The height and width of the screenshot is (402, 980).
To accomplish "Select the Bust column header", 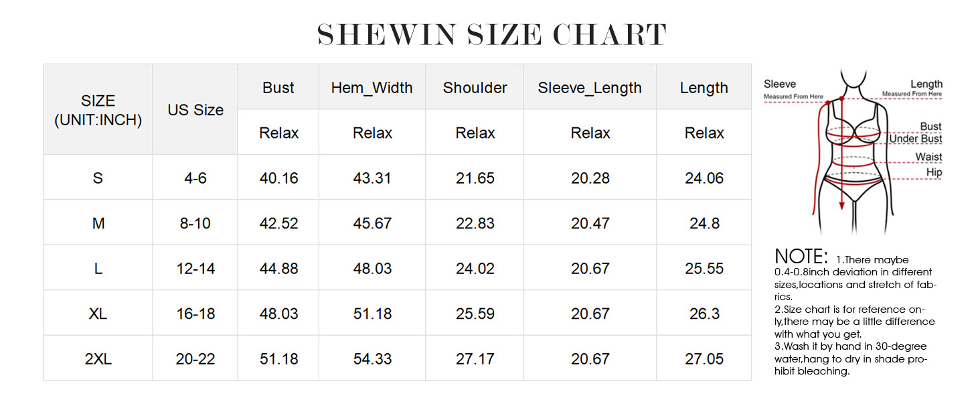I will click(278, 88).
